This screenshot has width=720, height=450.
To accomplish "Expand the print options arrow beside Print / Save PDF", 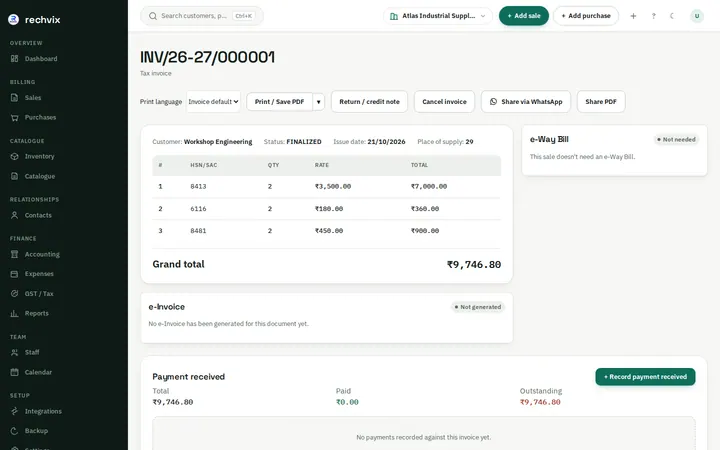I will 319,102.
